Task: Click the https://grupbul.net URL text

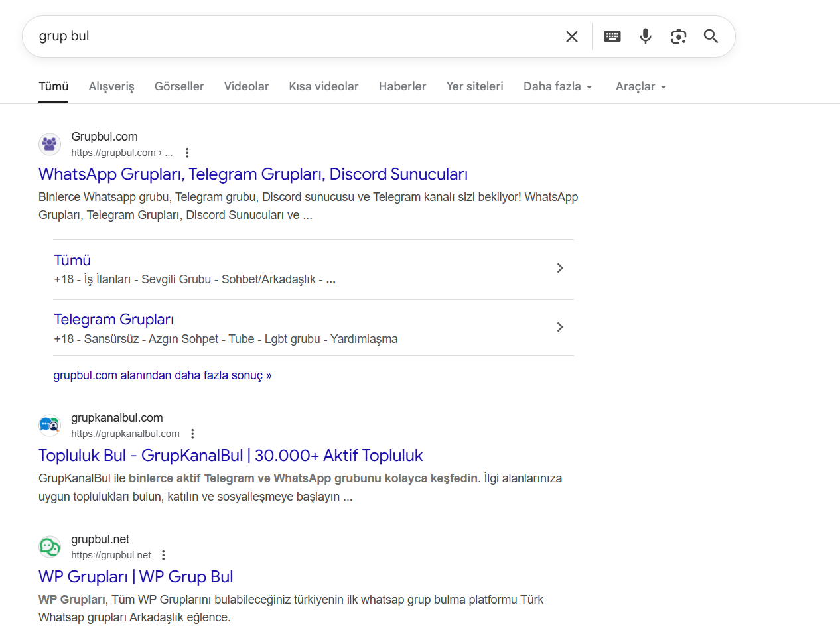Action: 111,555
